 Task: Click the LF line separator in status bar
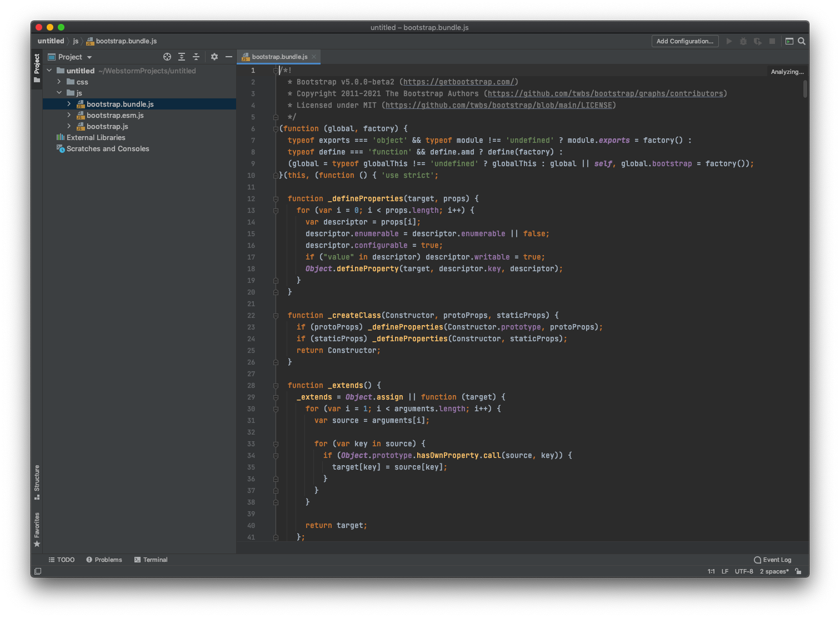(725, 571)
